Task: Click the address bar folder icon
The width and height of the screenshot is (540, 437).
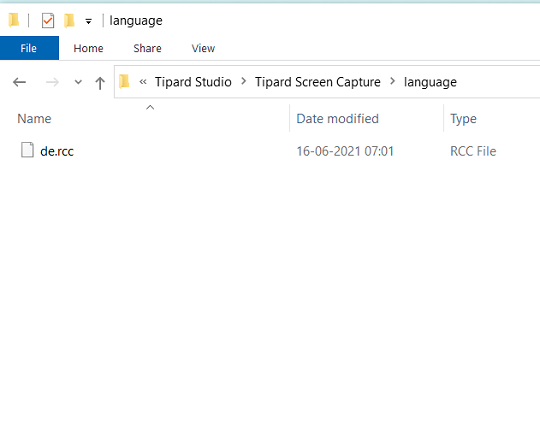Action: [x=124, y=82]
